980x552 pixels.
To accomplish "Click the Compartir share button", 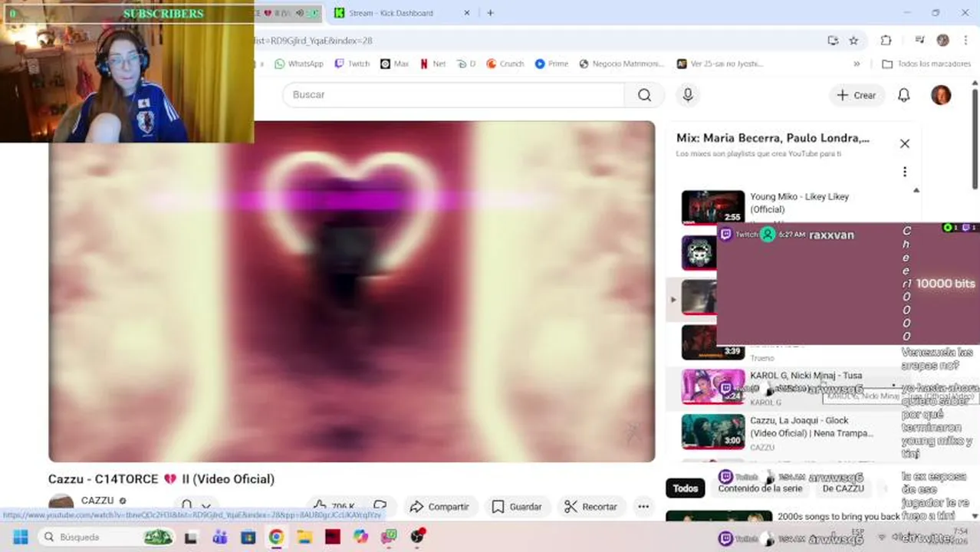I will [x=439, y=507].
